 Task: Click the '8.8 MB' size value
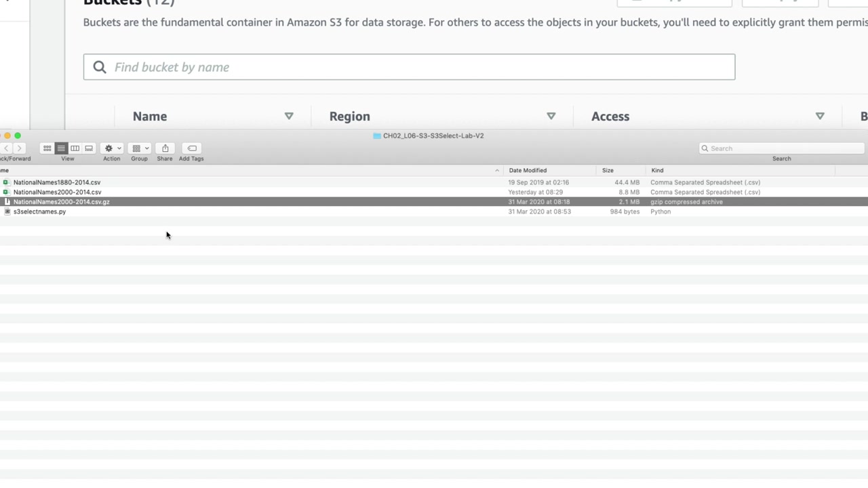pyautogui.click(x=629, y=192)
